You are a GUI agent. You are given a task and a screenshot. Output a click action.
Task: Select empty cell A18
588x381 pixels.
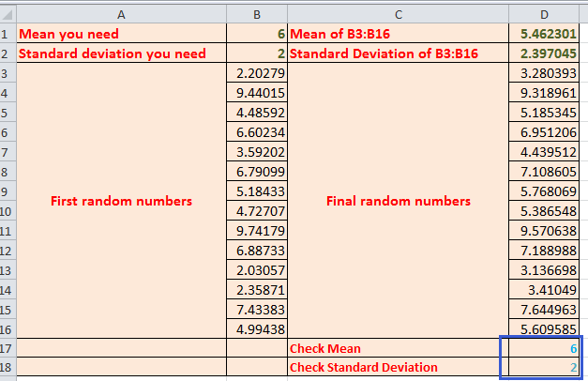click(x=122, y=367)
